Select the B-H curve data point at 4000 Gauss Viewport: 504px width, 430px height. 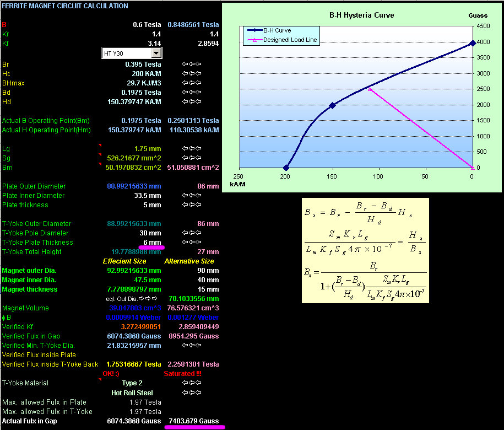click(x=472, y=42)
